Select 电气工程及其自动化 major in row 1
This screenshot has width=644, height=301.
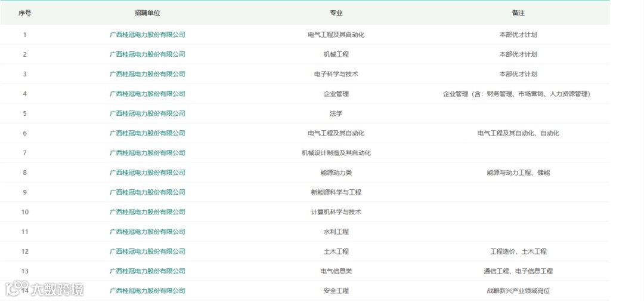pos(336,35)
